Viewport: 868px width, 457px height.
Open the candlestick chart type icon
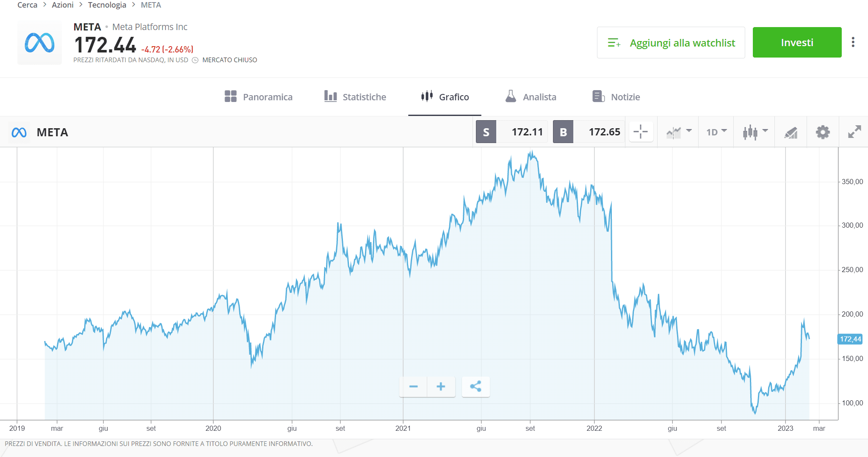pos(750,132)
